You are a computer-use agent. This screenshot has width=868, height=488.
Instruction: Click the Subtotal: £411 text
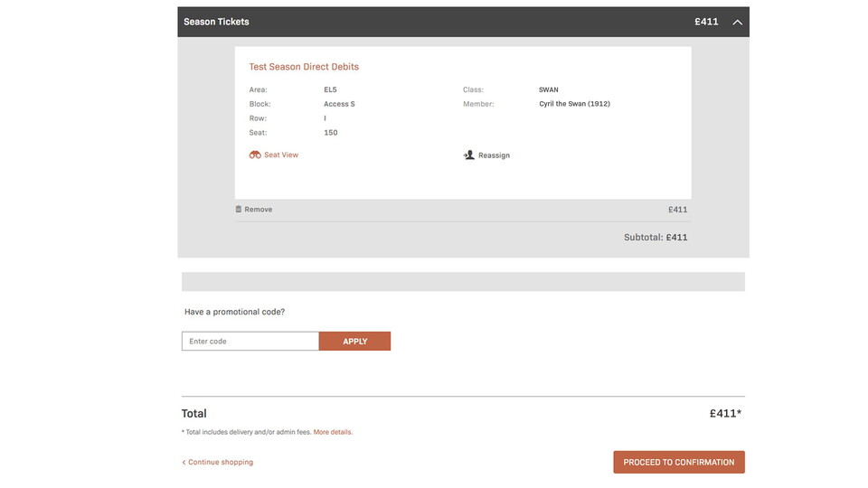click(x=656, y=238)
